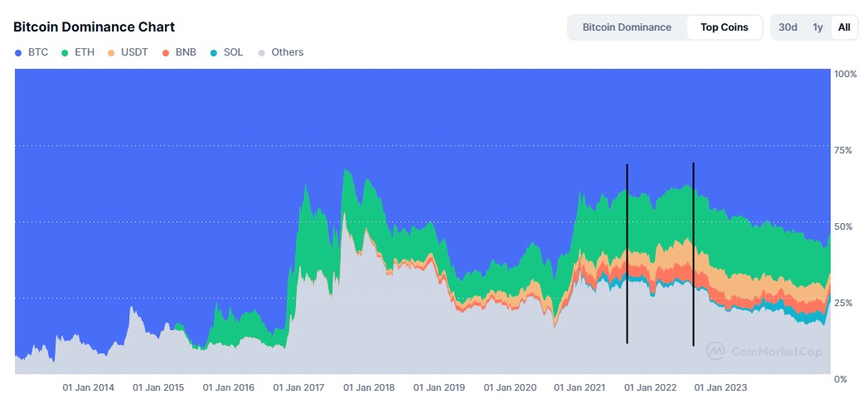Click the 01 Jan 2020 axis label
The width and height of the screenshot is (868, 404).
[511, 387]
